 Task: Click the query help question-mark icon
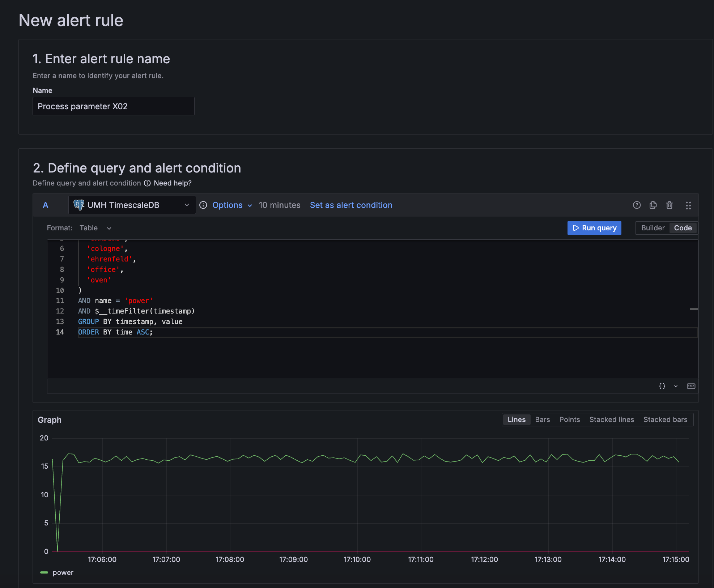[637, 205]
